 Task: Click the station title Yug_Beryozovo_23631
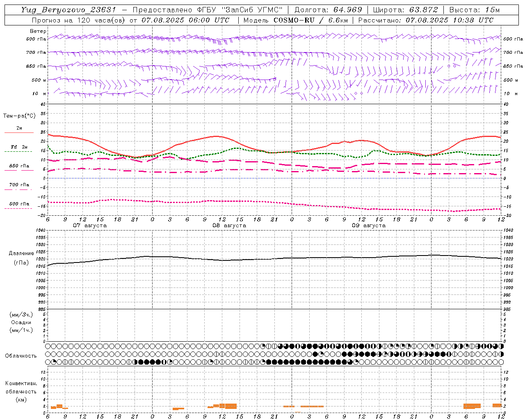[x=68, y=10]
